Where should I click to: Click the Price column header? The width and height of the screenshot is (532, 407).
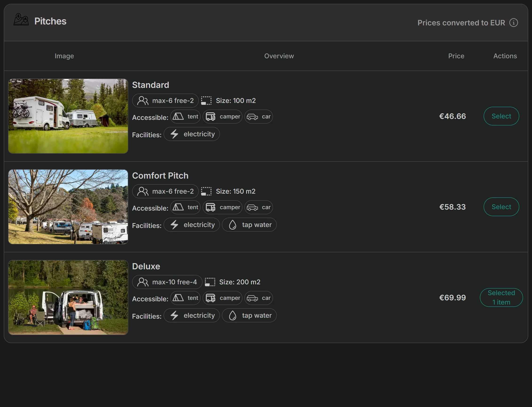point(456,56)
